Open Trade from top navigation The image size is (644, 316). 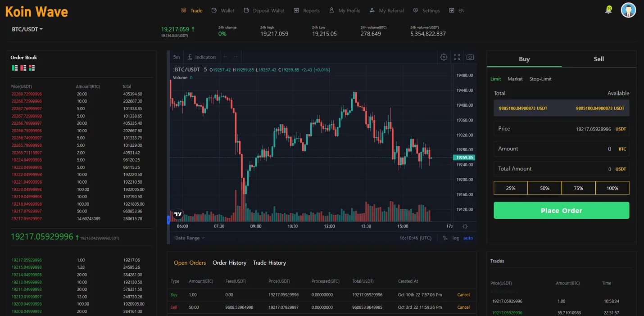coord(192,10)
